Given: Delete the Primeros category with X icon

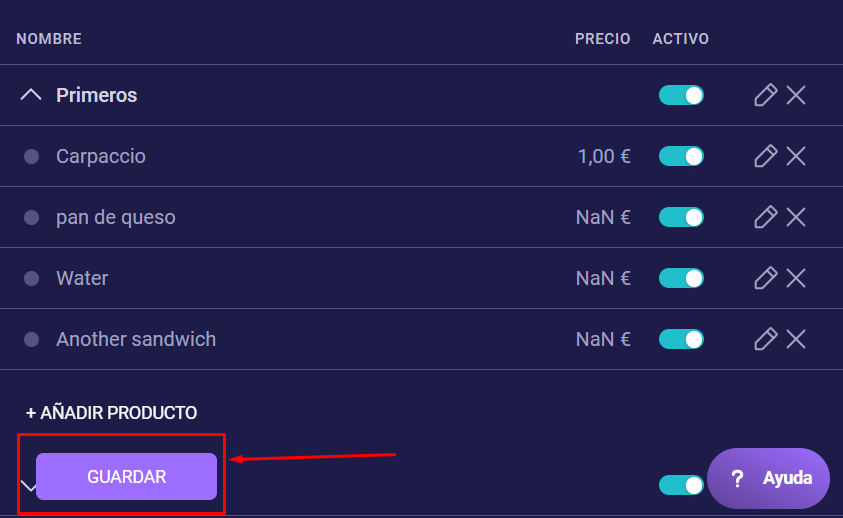Looking at the screenshot, I should click(x=796, y=95).
